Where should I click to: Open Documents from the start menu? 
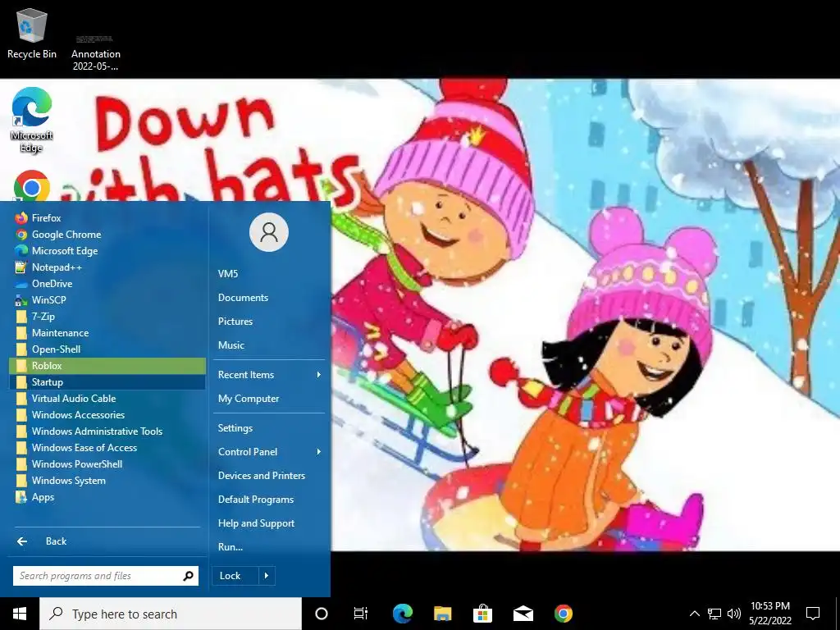pos(269,298)
